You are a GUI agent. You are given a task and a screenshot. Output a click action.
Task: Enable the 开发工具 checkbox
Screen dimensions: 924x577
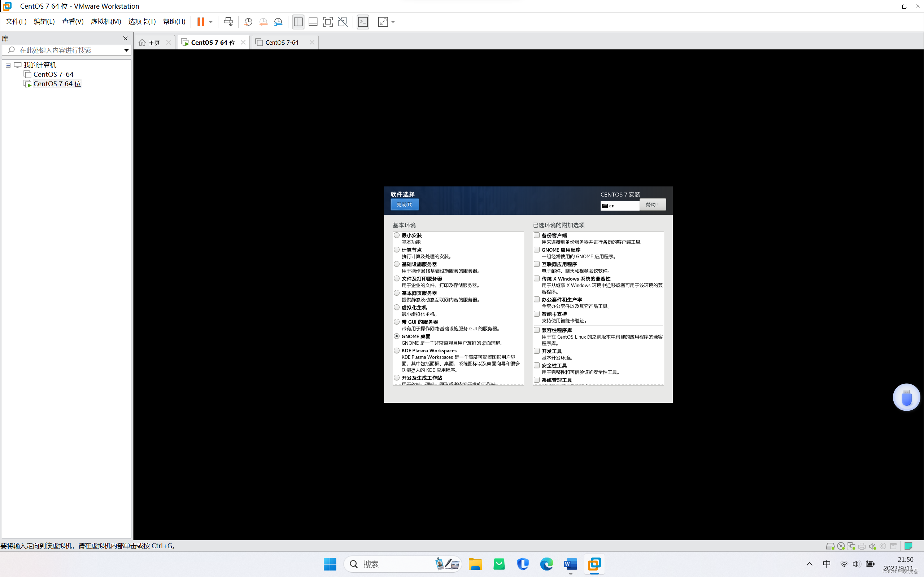(x=537, y=351)
